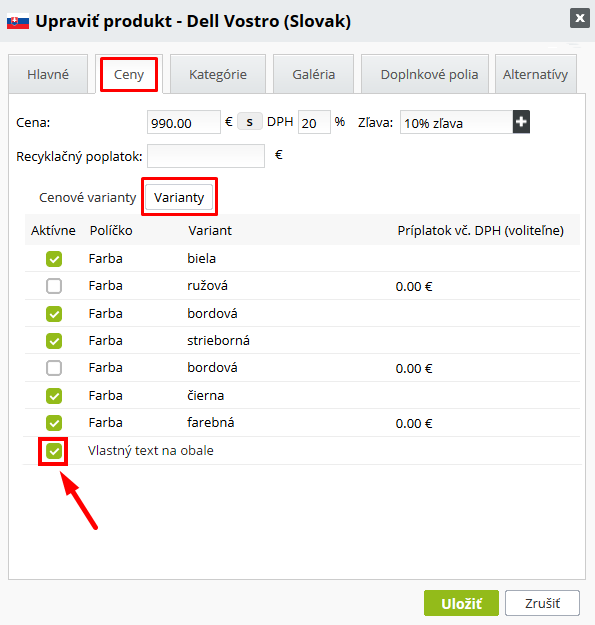Click the ružová surcharge value 0.00 €
The image size is (595, 625).
(x=414, y=287)
